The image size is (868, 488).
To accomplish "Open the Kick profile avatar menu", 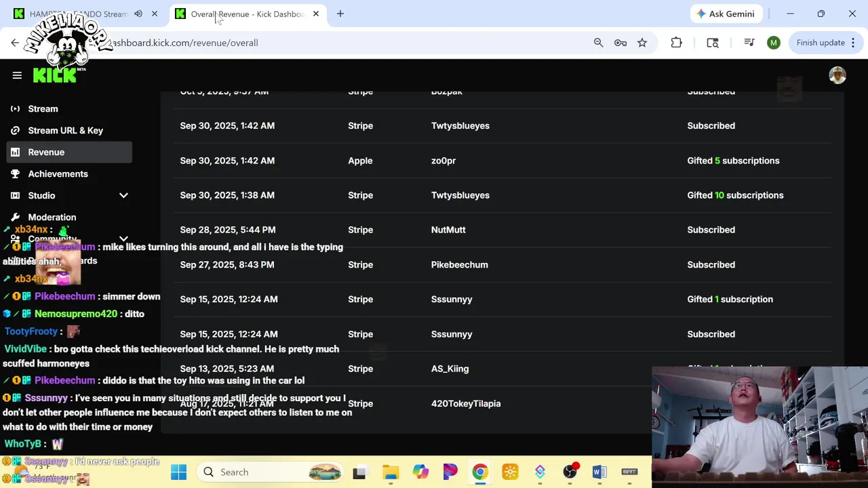I will (837, 75).
